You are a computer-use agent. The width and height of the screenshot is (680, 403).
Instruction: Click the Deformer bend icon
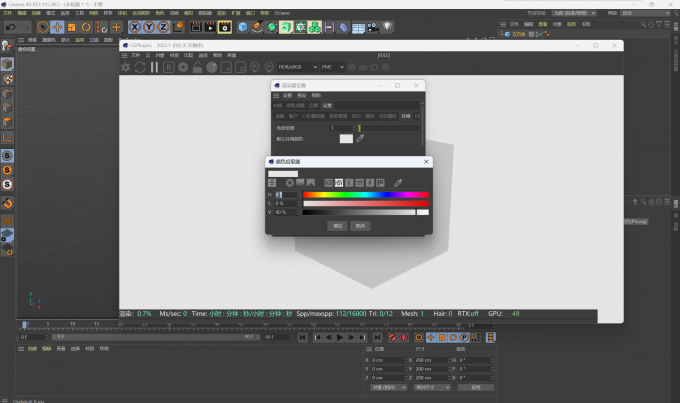point(343,27)
